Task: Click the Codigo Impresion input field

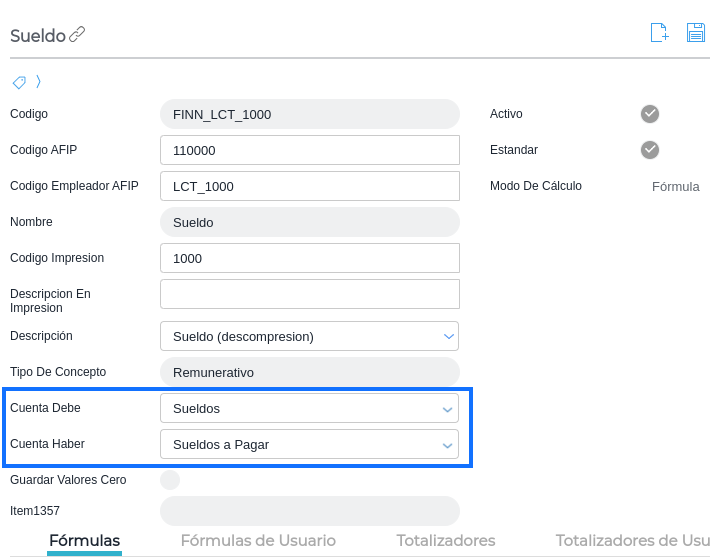Action: (309, 258)
